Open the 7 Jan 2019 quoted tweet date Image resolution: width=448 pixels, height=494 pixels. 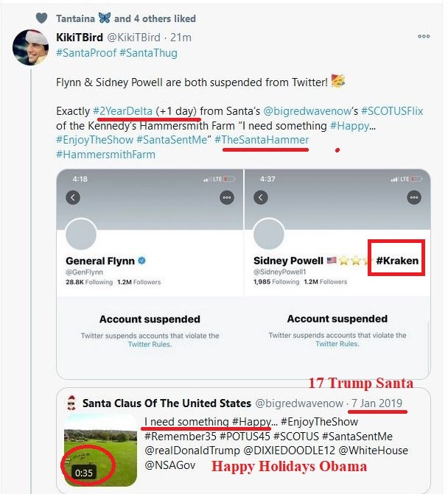pos(377,403)
